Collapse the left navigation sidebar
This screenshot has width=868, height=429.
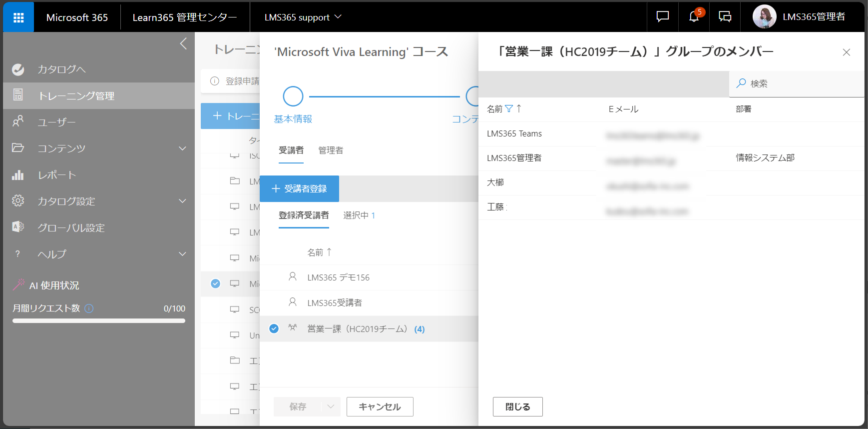pos(183,44)
